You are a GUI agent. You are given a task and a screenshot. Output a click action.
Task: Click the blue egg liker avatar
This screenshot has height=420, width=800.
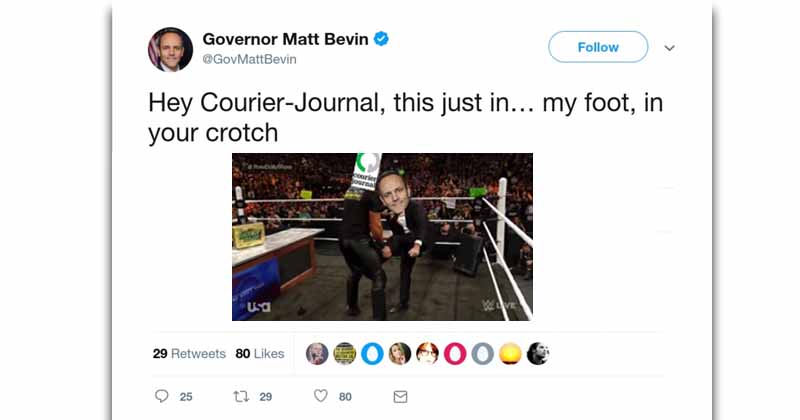(x=372, y=354)
